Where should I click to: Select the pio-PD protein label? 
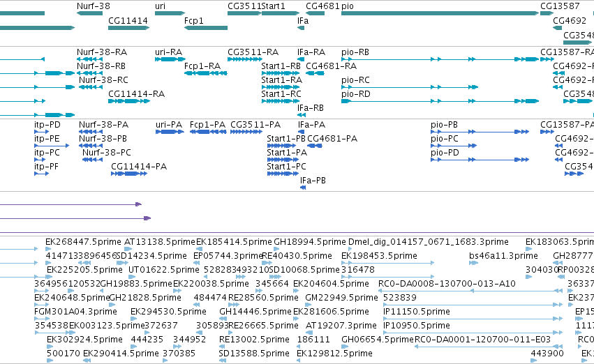coord(445,153)
